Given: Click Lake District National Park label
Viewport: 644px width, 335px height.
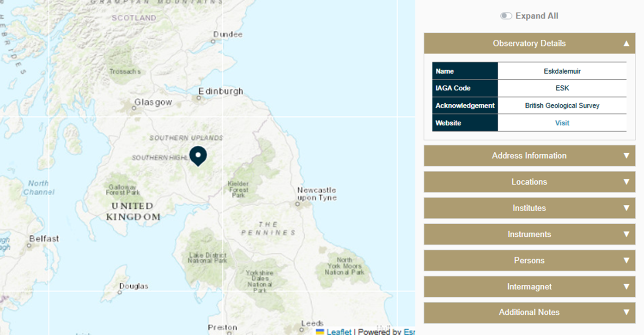Looking at the screenshot, I should [207, 258].
